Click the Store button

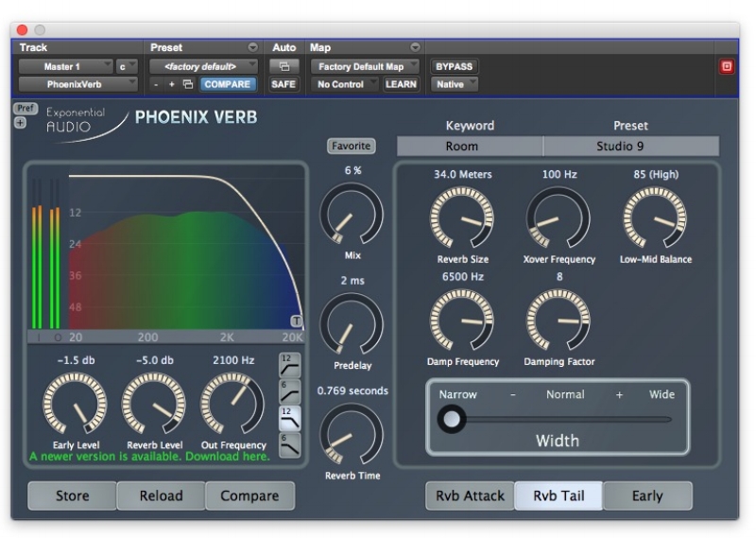[x=73, y=495]
